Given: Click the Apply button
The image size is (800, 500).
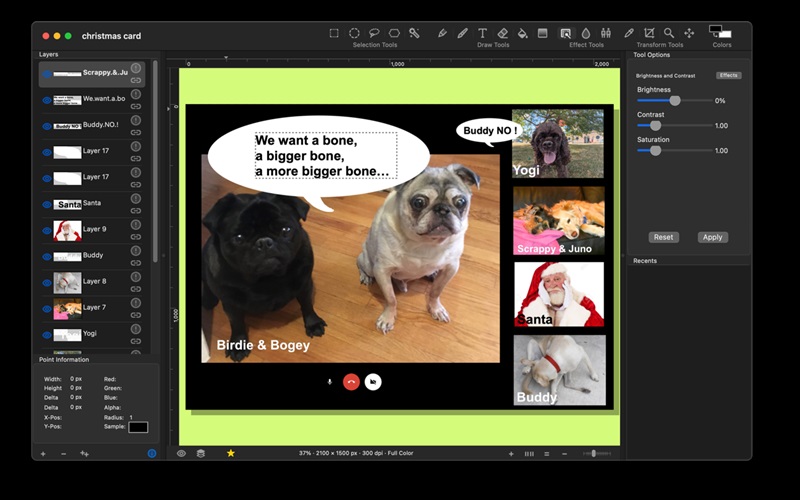Looking at the screenshot, I should 712,237.
